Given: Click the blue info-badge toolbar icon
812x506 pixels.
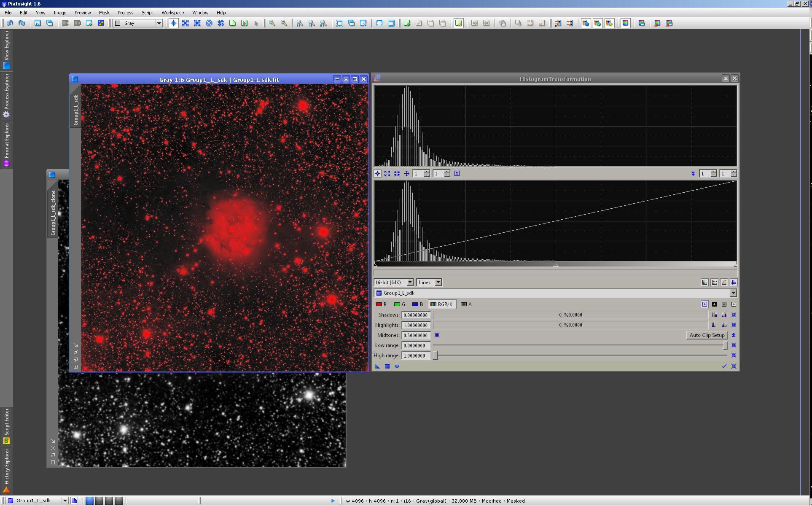Looking at the screenshot, I should click(586, 23).
